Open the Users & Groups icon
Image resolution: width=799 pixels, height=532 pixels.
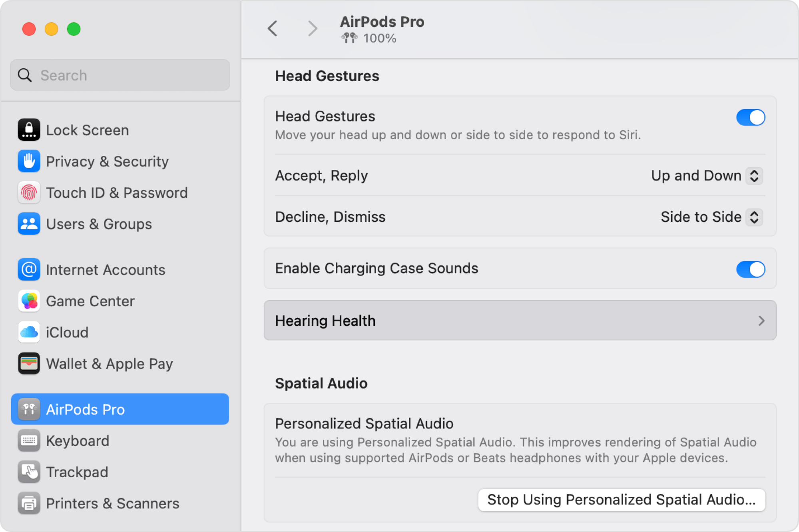click(x=29, y=224)
